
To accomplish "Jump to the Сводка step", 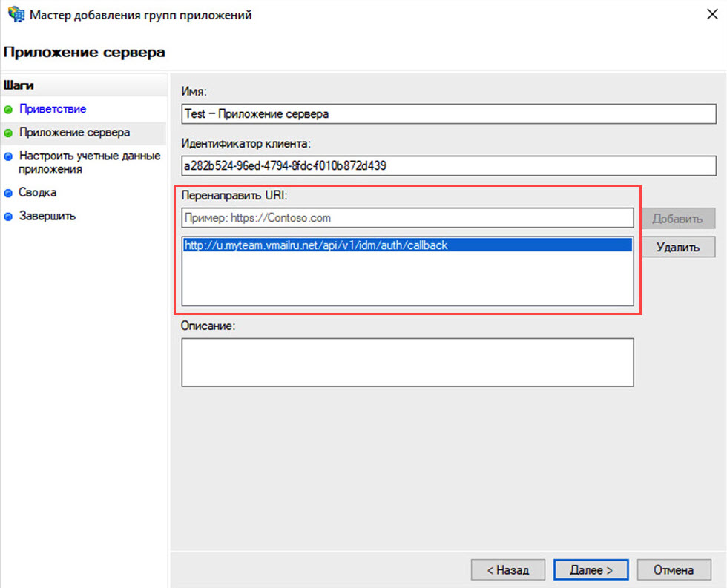I will 38,192.
